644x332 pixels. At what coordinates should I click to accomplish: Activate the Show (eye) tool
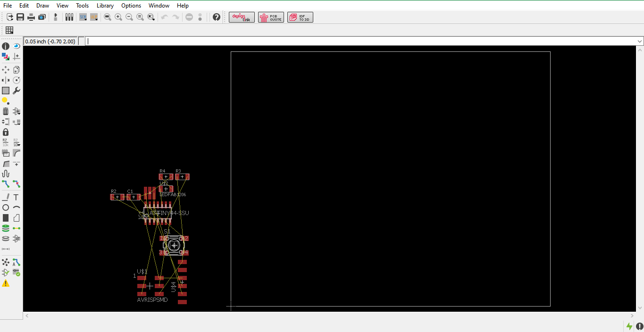pyautogui.click(x=17, y=46)
